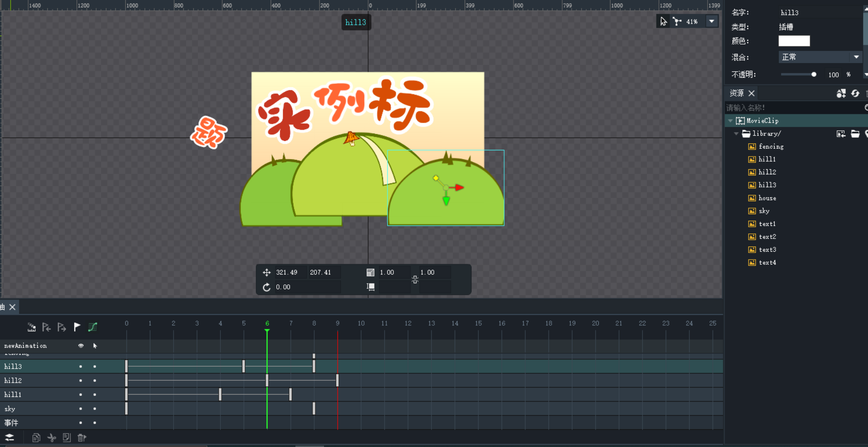Go to next keyframe flag icon
Image resolution: width=868 pixels, height=447 pixels.
tap(61, 327)
